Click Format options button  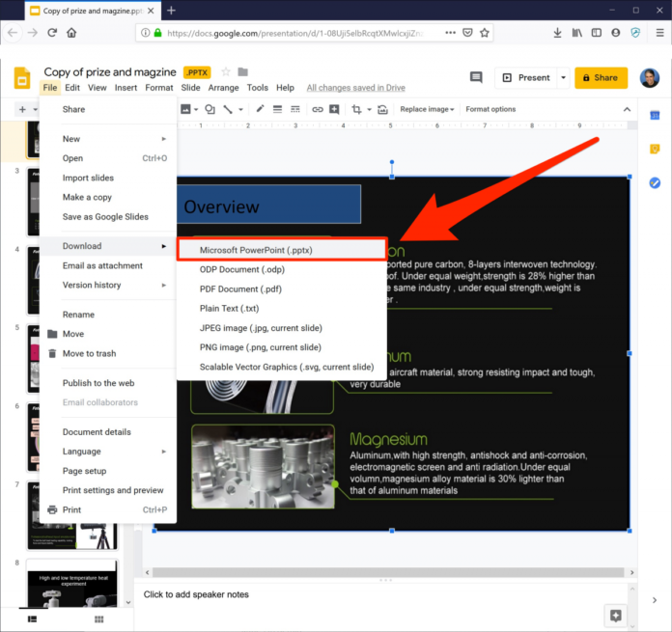click(490, 109)
